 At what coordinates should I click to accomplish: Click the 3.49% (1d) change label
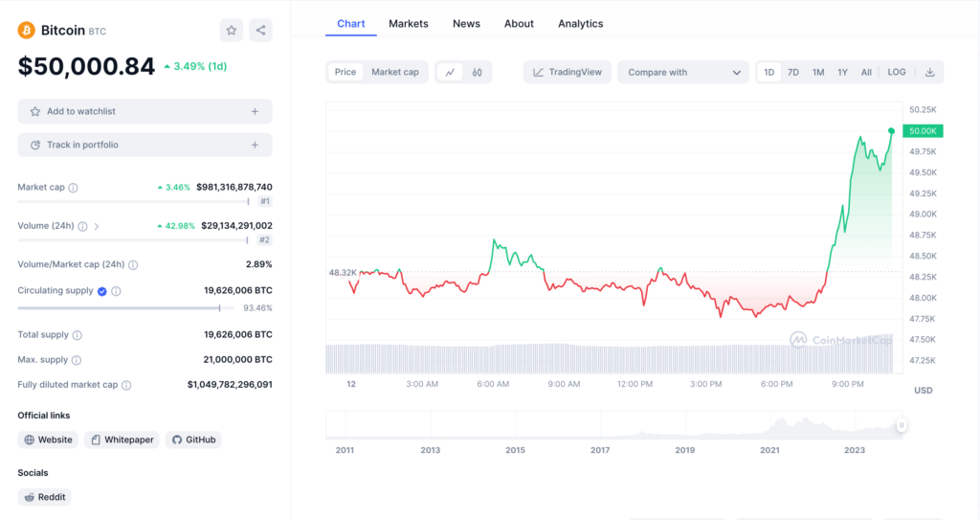coord(195,66)
